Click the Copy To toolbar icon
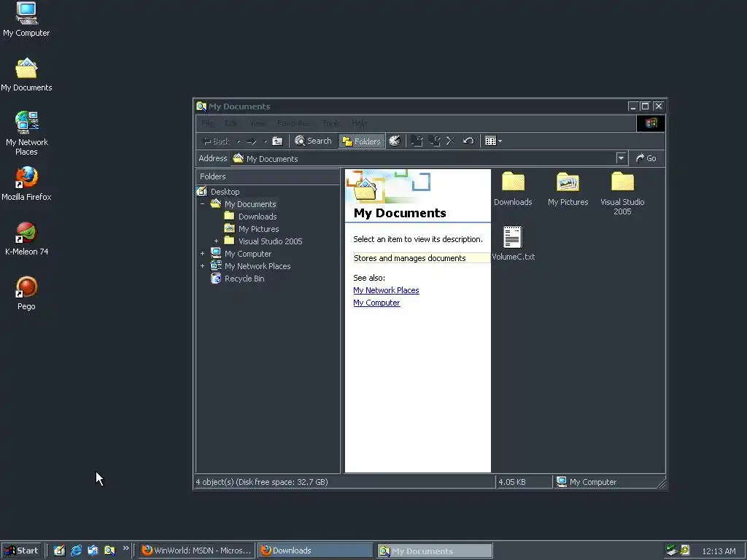 434,141
